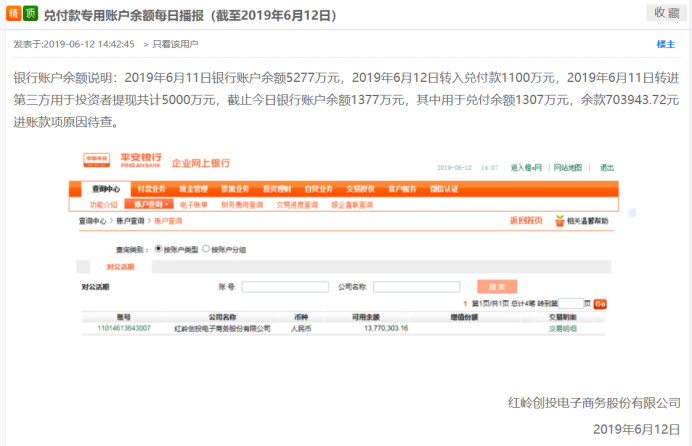Expand the 账户查询 submenu dropdown

click(x=149, y=204)
